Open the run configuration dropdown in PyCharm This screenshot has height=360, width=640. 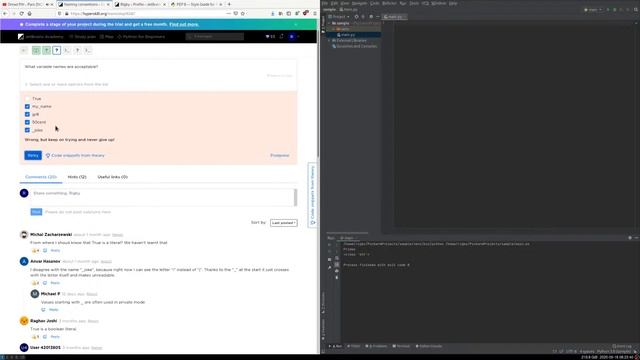[593, 9]
